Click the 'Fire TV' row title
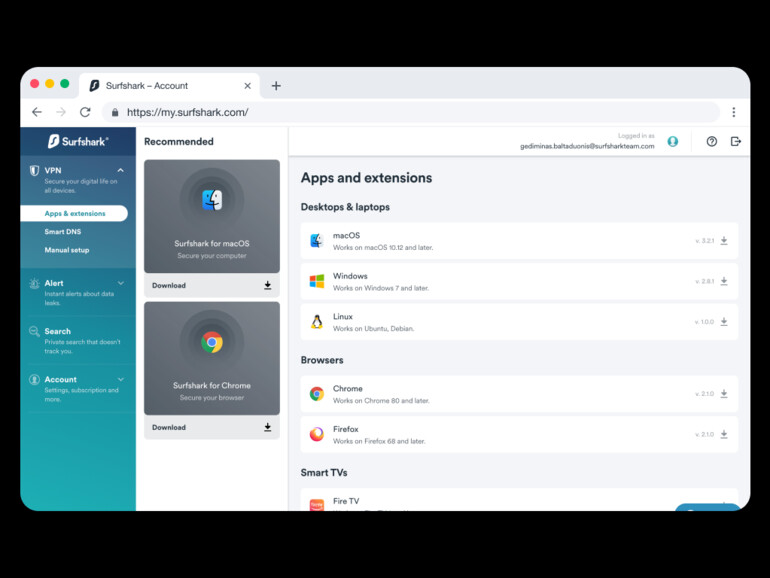The width and height of the screenshot is (770, 578). [x=346, y=501]
